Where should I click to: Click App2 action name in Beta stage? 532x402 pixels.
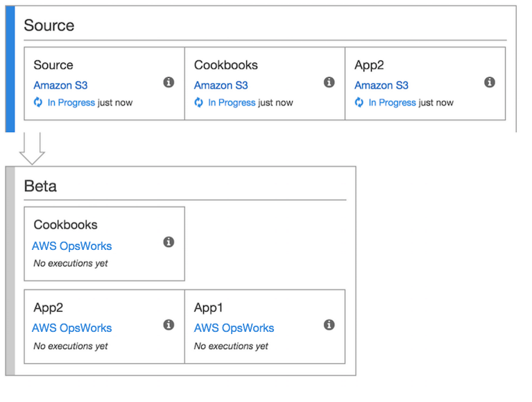click(48, 308)
